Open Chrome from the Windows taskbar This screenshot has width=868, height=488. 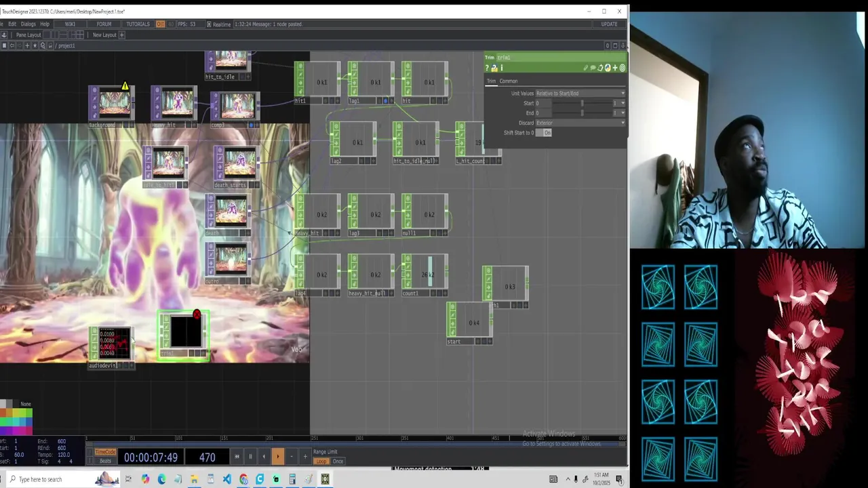click(x=243, y=479)
